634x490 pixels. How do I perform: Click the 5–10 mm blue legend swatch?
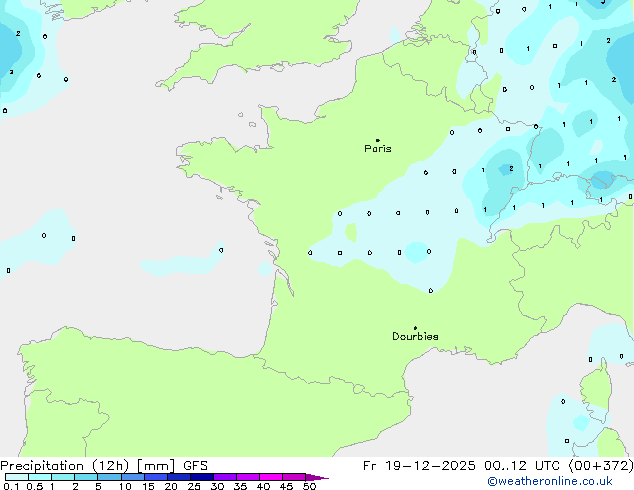point(109,477)
